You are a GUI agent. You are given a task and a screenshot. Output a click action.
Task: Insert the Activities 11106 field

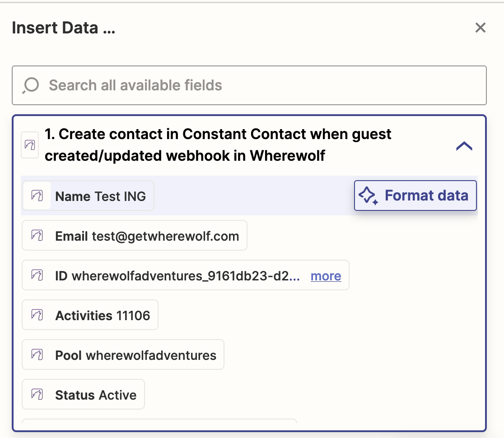[x=90, y=315]
